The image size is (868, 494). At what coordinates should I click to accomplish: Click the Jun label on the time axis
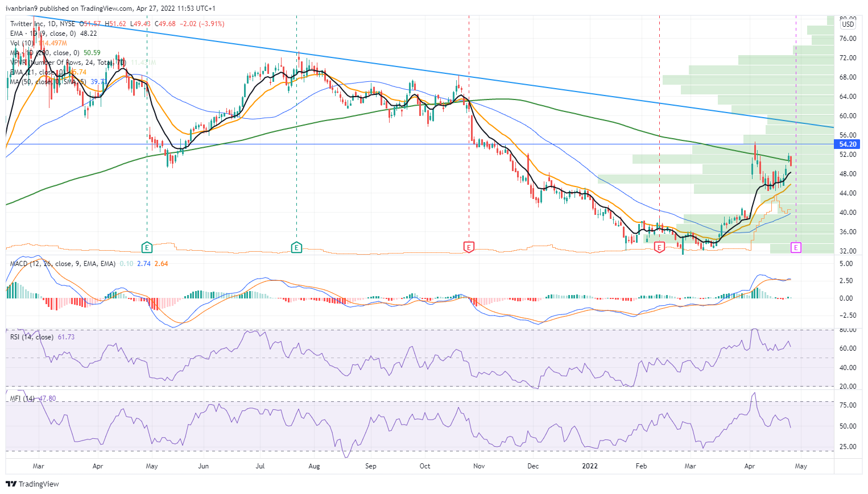coord(203,466)
